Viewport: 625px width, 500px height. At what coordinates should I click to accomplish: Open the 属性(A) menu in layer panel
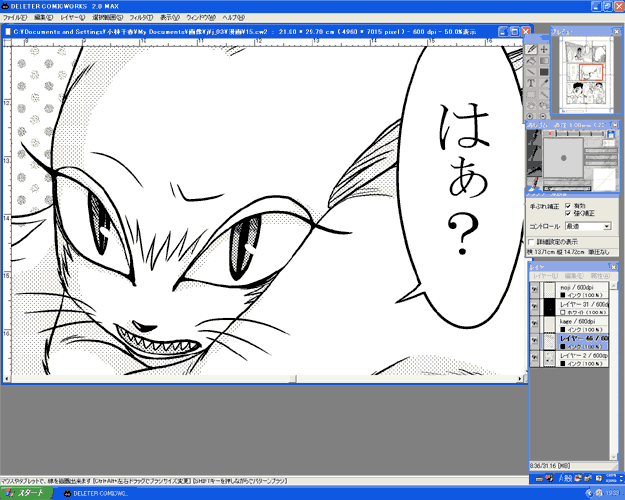(x=600, y=276)
